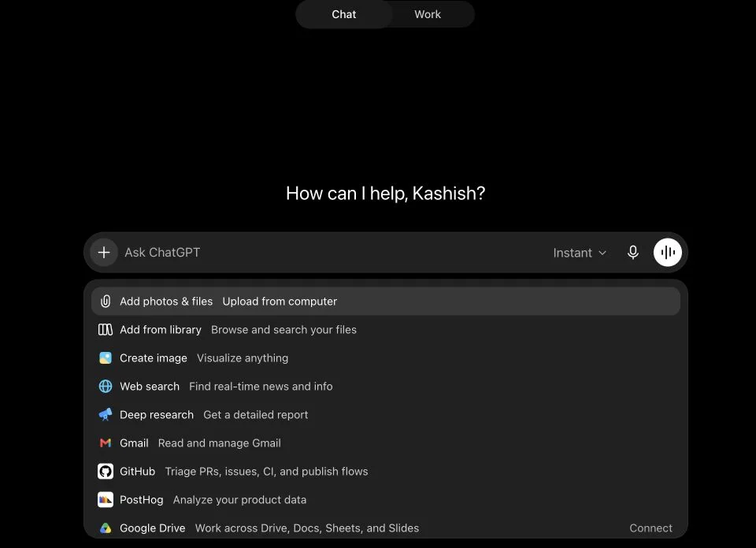Open the Instant model dropdown
This screenshot has width=756, height=548.
[x=580, y=253]
